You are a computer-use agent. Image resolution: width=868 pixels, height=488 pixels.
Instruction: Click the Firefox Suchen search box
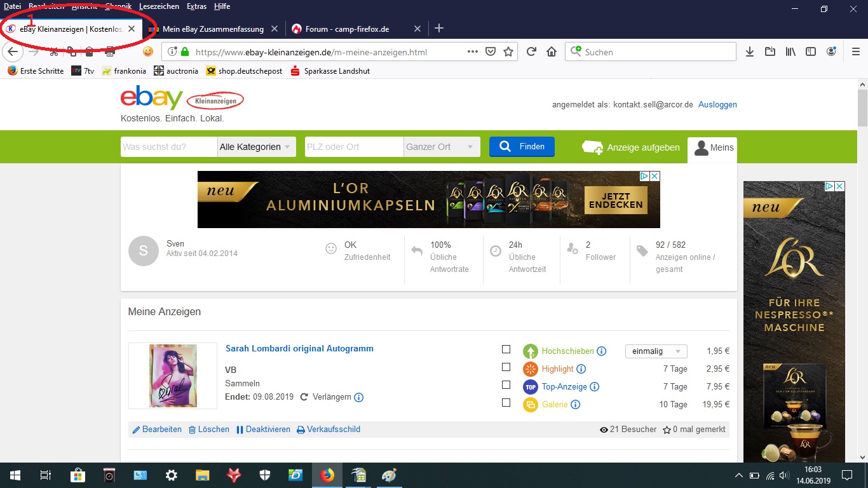click(651, 51)
